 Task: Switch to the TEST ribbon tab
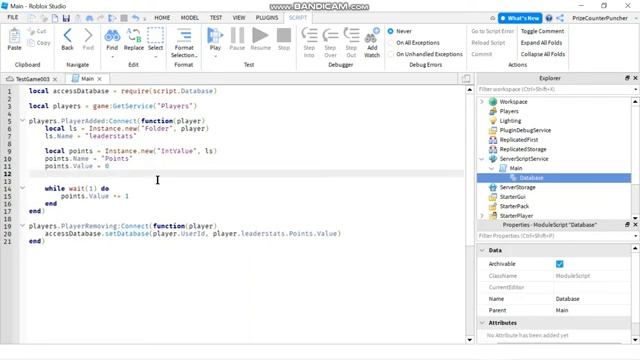point(216,18)
